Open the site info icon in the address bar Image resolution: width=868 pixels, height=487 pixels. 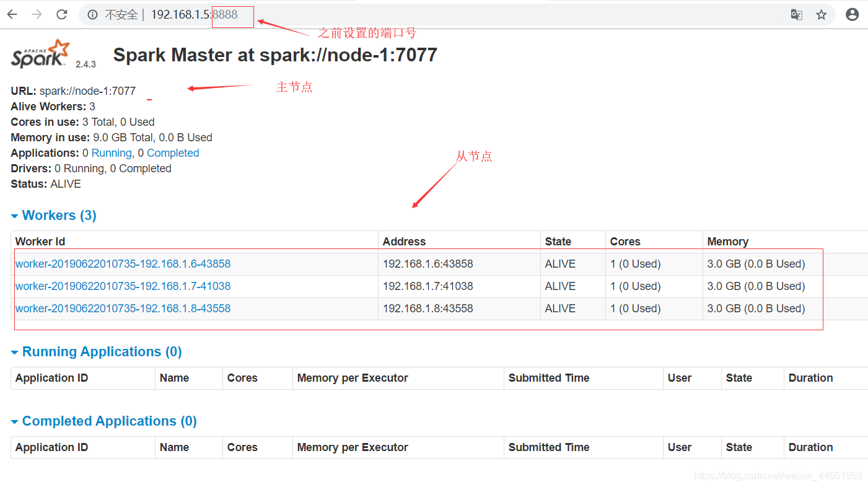click(x=92, y=15)
